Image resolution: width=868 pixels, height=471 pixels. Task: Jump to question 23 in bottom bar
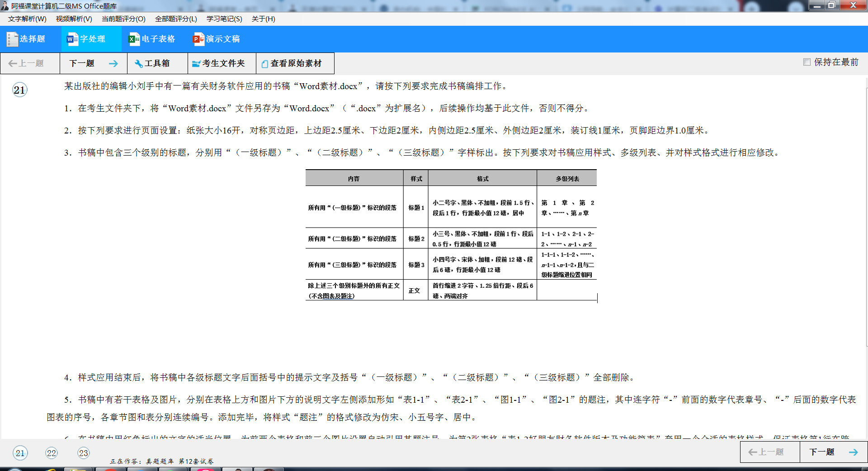[84, 453]
